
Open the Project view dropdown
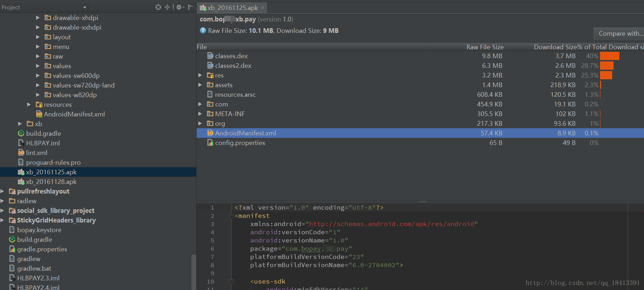pos(85,7)
